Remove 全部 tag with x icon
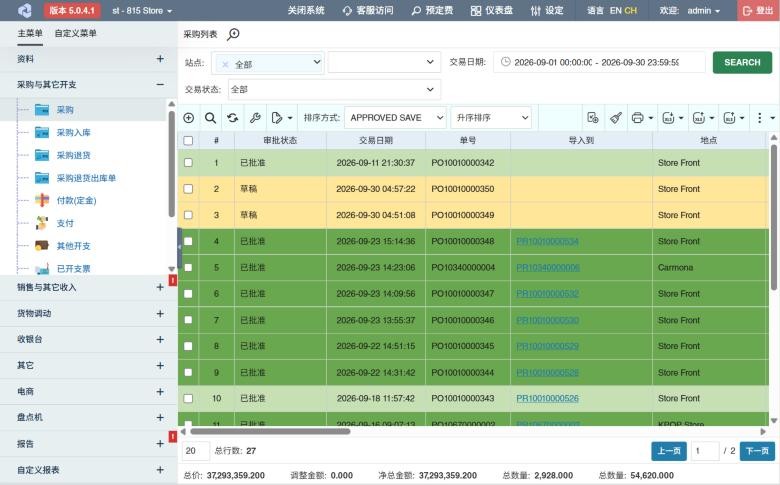 pyautogui.click(x=225, y=64)
